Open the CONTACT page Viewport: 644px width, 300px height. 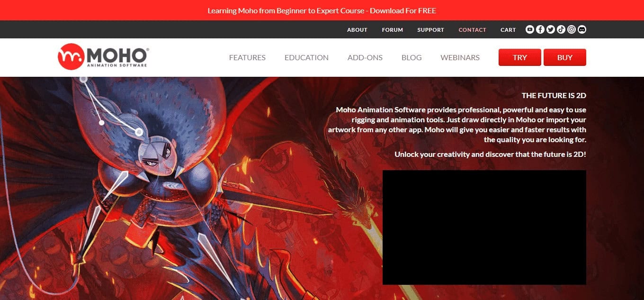472,30
